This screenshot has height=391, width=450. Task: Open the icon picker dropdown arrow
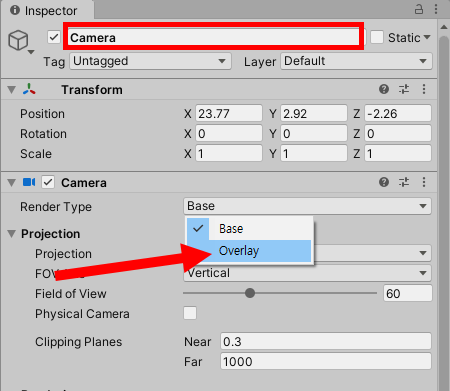click(x=31, y=52)
